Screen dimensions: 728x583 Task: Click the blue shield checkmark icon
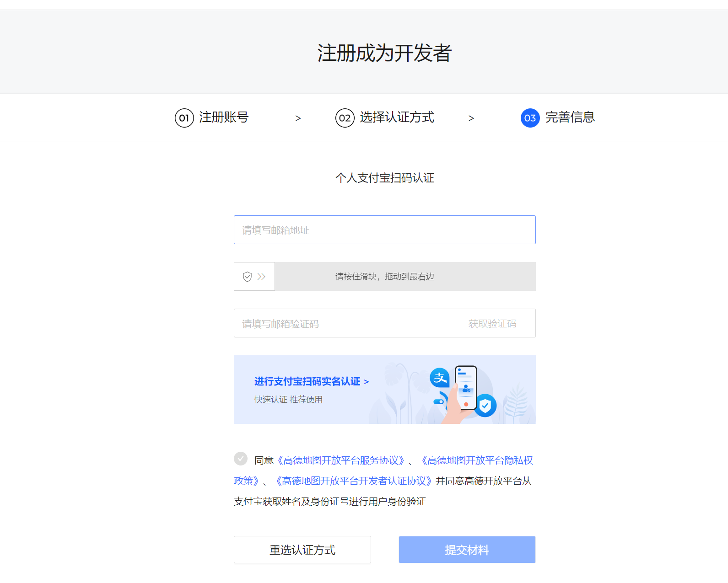tap(485, 405)
